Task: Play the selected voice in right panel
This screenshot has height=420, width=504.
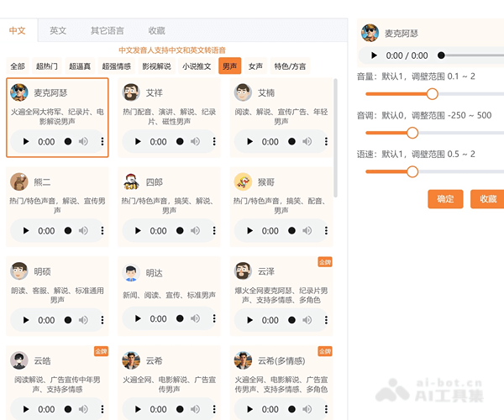Action: coord(374,56)
